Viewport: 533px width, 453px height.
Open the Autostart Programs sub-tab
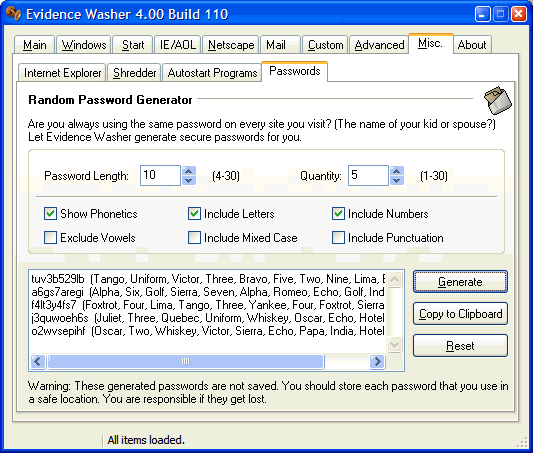coord(212,73)
